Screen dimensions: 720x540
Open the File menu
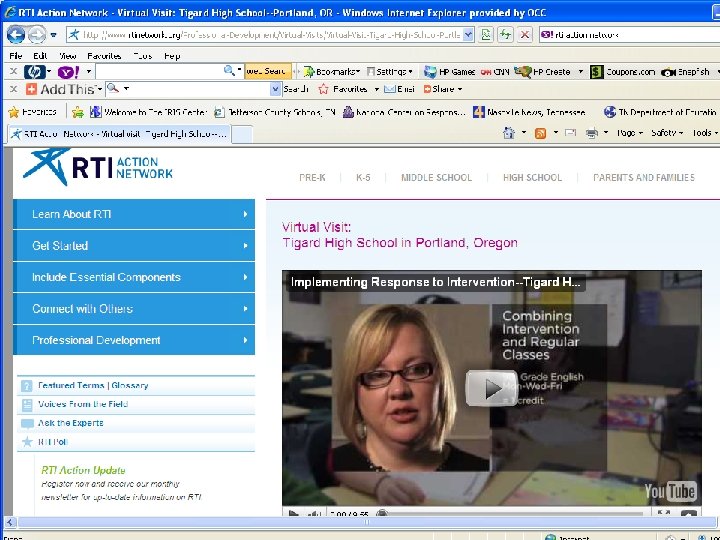click(x=16, y=56)
